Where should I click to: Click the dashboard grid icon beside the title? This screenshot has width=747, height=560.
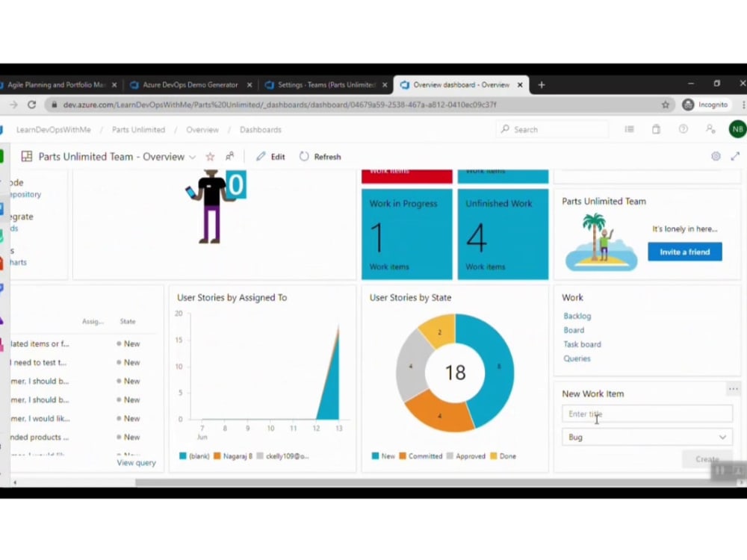(x=27, y=157)
